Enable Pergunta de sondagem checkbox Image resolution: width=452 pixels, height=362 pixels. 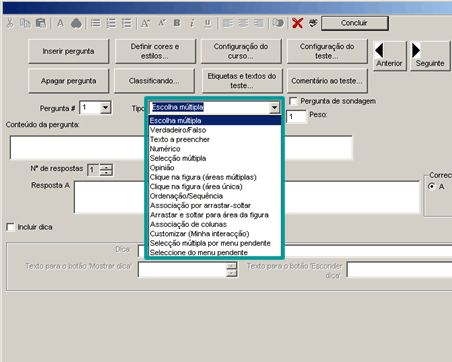pyautogui.click(x=293, y=101)
